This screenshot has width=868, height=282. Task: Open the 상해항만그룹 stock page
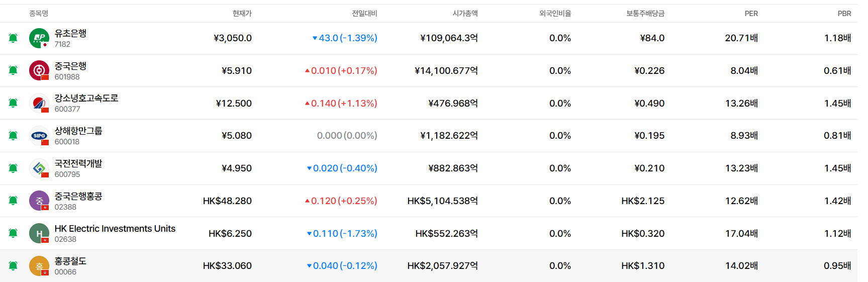78,131
